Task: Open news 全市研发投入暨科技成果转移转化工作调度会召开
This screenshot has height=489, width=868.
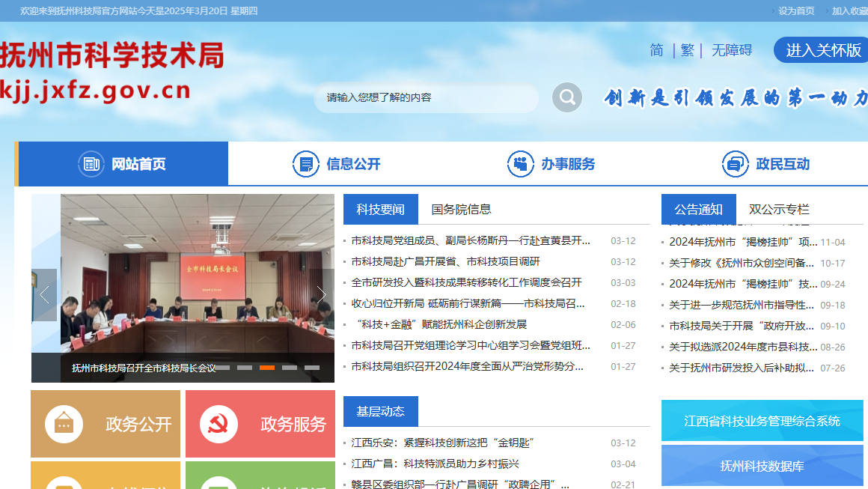Action: tap(466, 282)
